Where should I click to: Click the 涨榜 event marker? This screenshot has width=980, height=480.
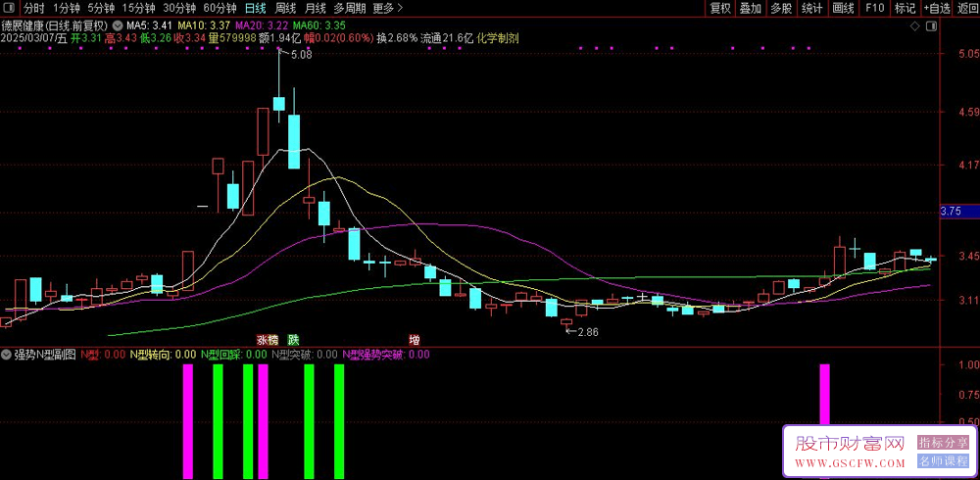[267, 340]
